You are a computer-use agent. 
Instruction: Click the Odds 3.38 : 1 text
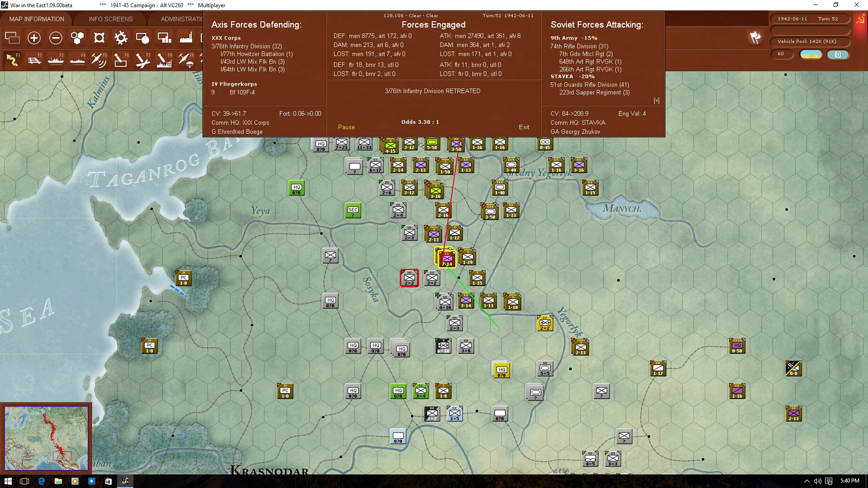coord(420,122)
